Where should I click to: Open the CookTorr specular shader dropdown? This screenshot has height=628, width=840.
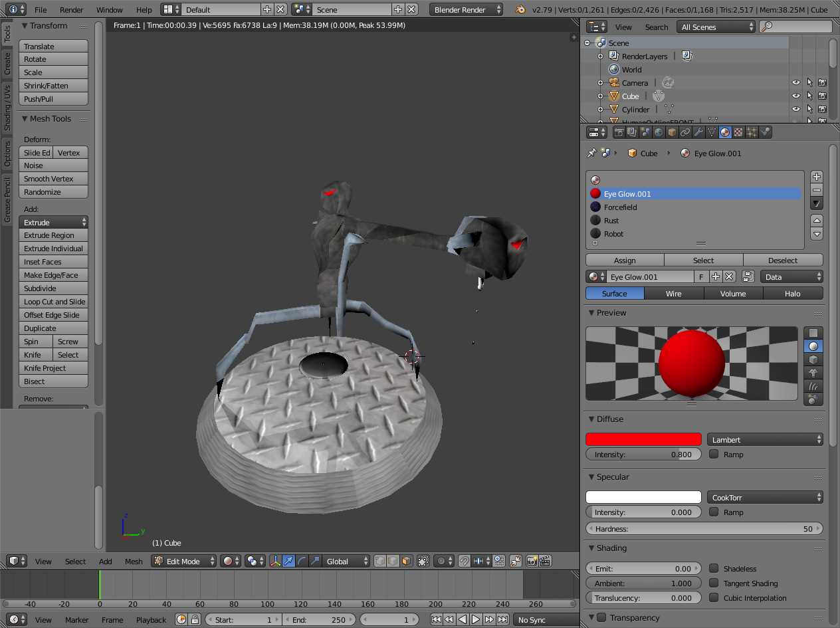click(x=765, y=497)
